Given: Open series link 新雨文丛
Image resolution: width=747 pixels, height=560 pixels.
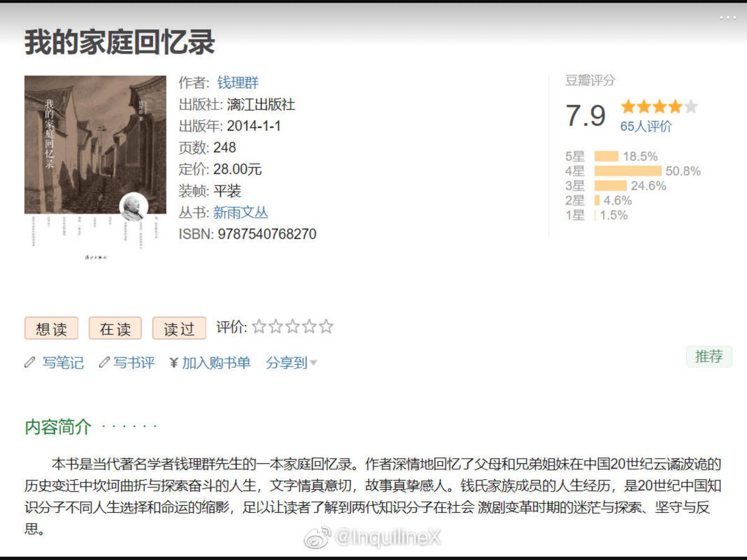Looking at the screenshot, I should tap(240, 212).
